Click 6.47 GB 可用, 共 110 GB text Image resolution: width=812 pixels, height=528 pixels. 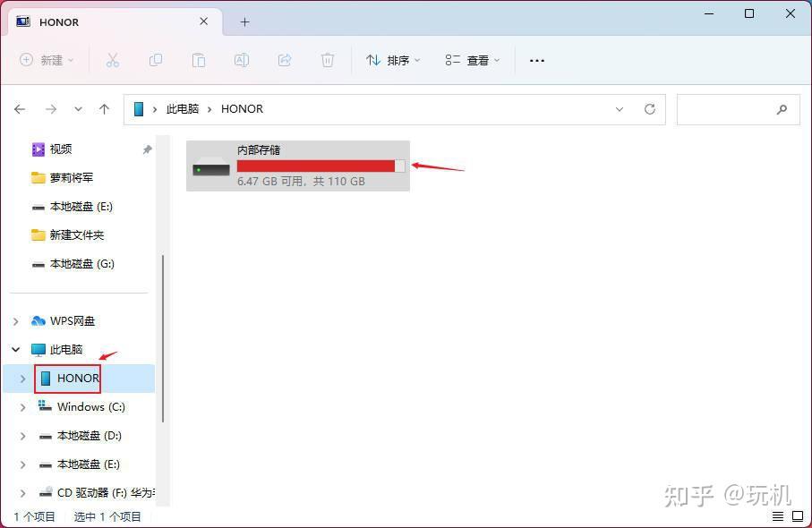click(301, 182)
